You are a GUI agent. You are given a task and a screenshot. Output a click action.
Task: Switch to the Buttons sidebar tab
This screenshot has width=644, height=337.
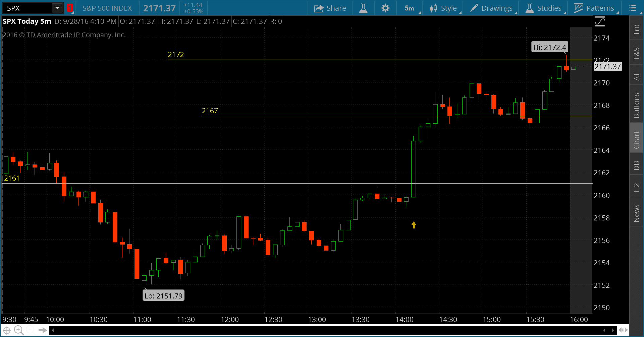pyautogui.click(x=636, y=105)
